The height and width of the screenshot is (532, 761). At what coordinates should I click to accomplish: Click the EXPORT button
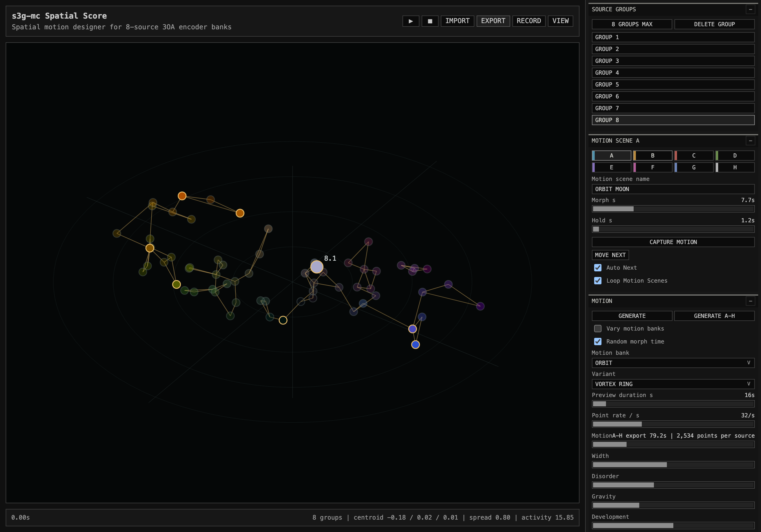coord(493,21)
